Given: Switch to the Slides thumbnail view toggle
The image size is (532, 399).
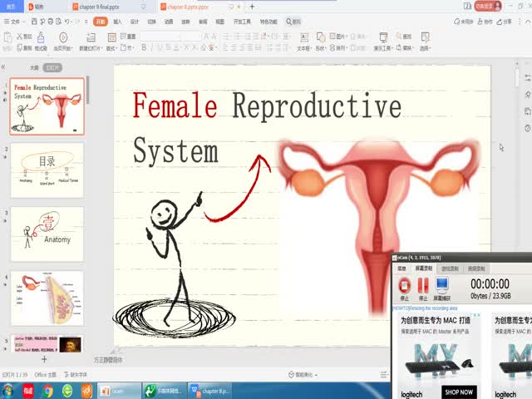Looking at the screenshot, I should pos(52,68).
